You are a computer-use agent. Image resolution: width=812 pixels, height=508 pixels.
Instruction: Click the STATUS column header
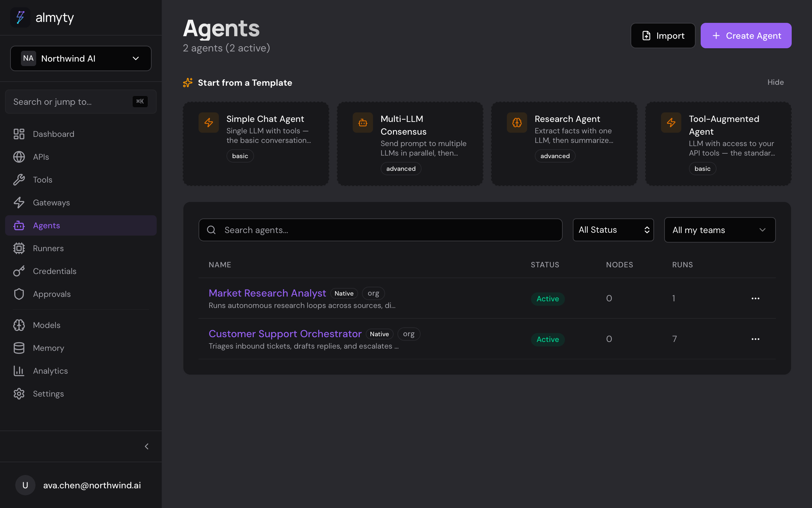[x=545, y=265]
